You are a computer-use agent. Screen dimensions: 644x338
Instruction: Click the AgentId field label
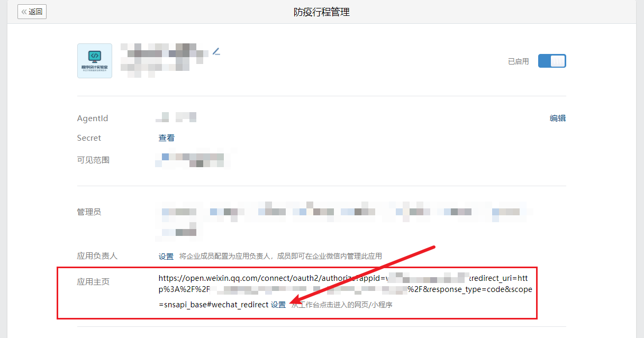(x=93, y=118)
